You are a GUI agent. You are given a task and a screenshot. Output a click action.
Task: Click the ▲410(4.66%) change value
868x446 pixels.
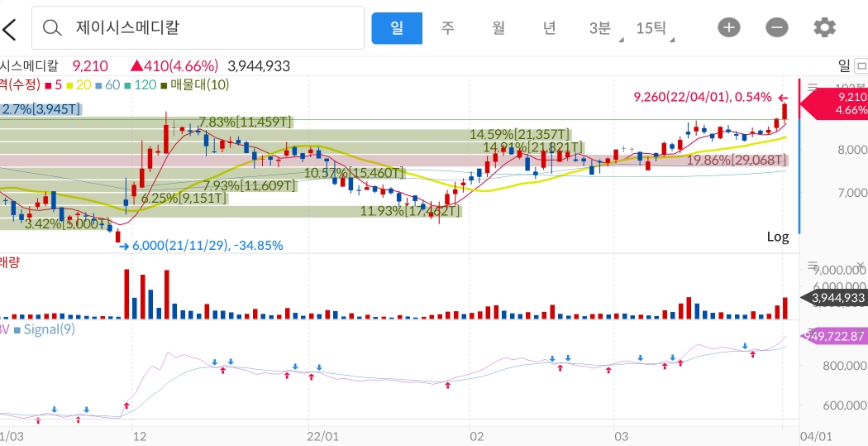[x=174, y=66]
